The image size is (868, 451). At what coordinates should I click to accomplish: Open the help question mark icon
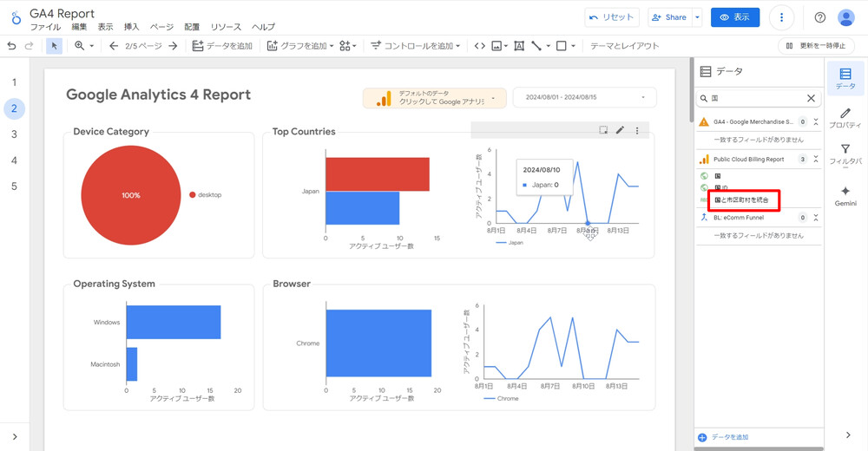[x=820, y=17]
